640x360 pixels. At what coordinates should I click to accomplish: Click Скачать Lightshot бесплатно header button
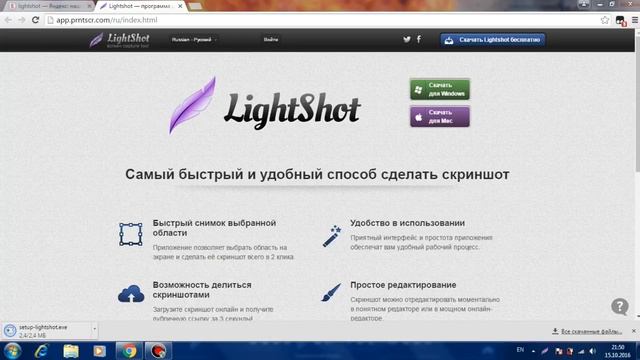click(x=493, y=40)
